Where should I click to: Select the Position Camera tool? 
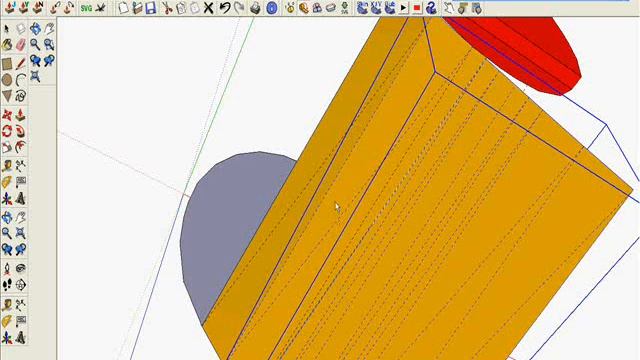(x=7, y=269)
